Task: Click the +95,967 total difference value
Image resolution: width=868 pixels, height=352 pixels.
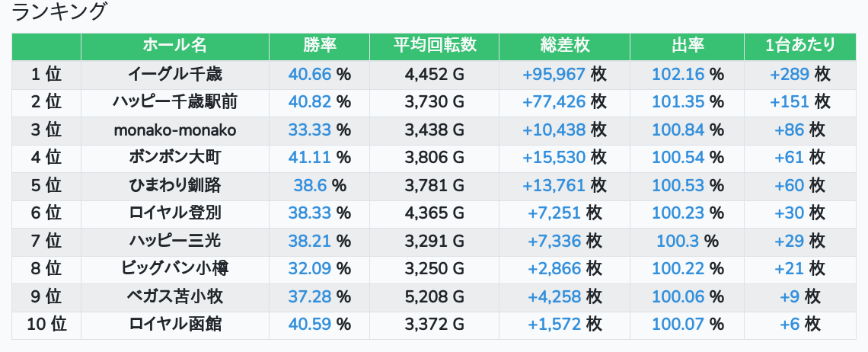Action: [554, 74]
